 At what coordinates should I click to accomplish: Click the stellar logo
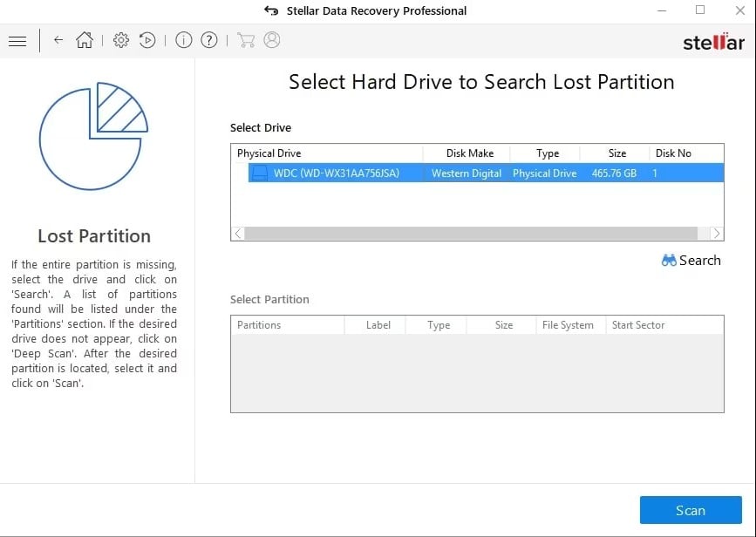point(713,40)
